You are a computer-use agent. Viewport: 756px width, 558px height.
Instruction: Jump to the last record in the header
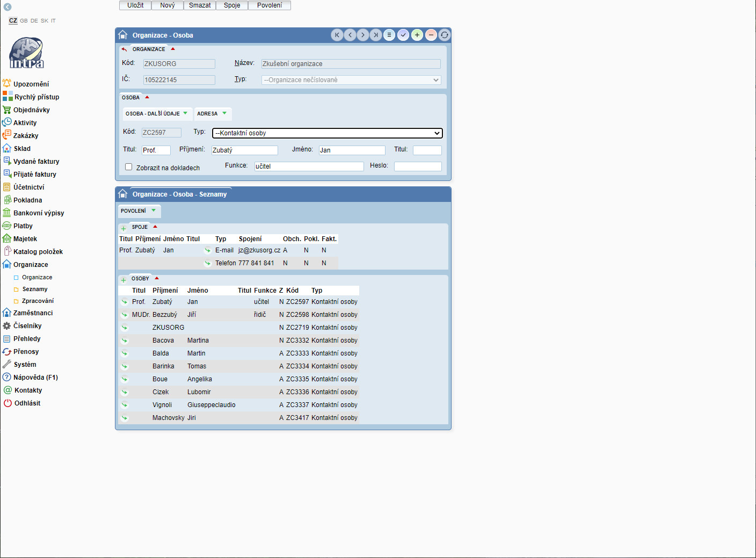coord(376,35)
